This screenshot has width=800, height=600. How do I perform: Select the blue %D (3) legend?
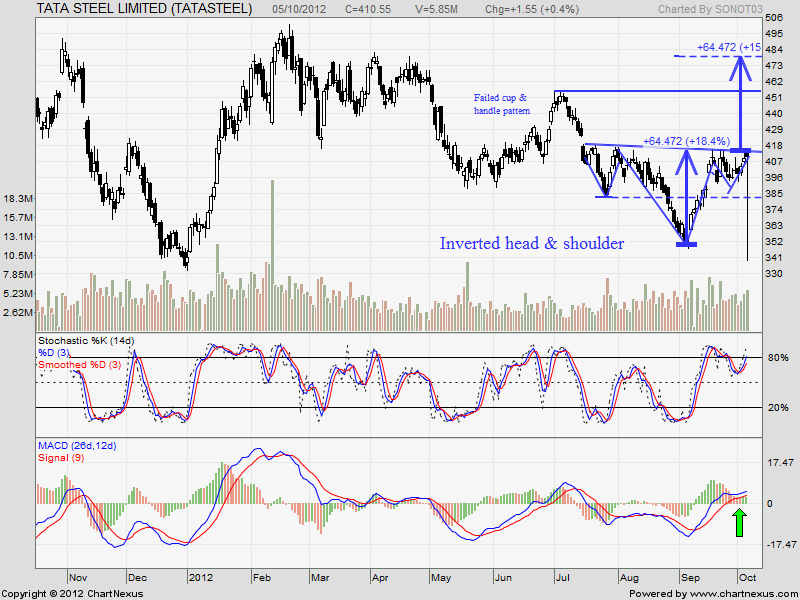54,353
